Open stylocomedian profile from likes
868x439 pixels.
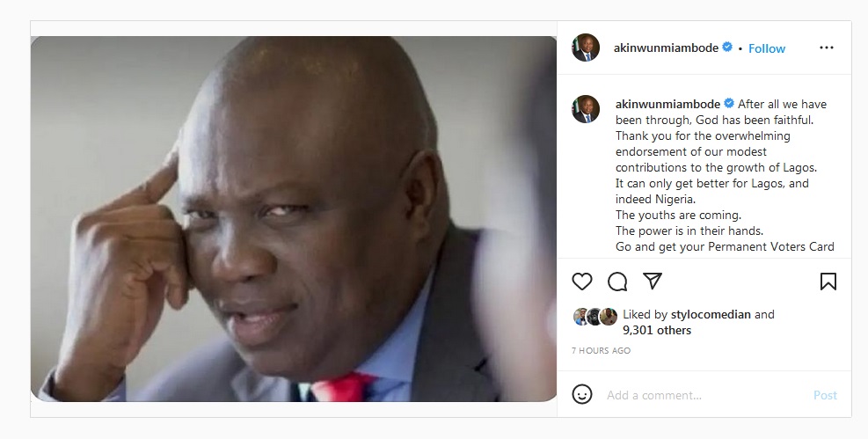tap(711, 314)
